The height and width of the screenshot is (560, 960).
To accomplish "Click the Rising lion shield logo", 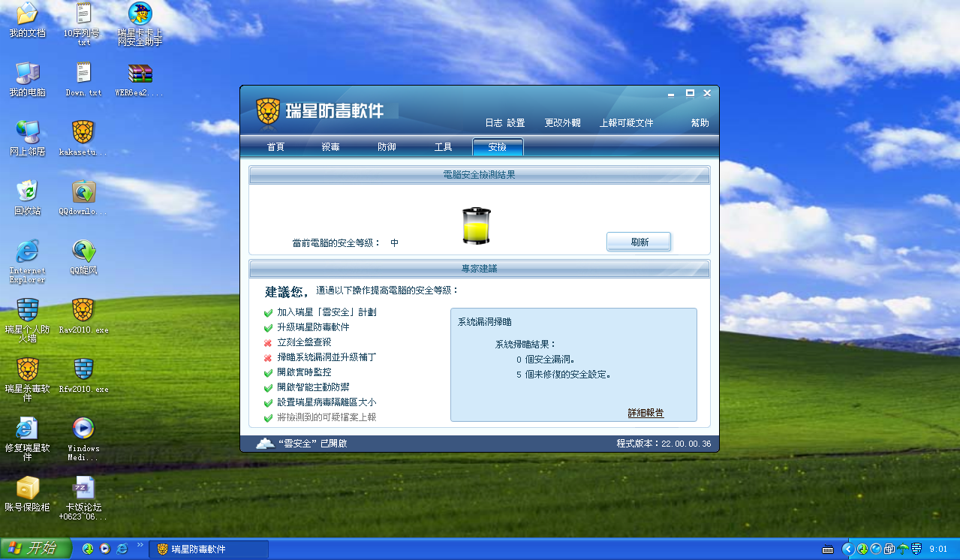I will 268,111.
